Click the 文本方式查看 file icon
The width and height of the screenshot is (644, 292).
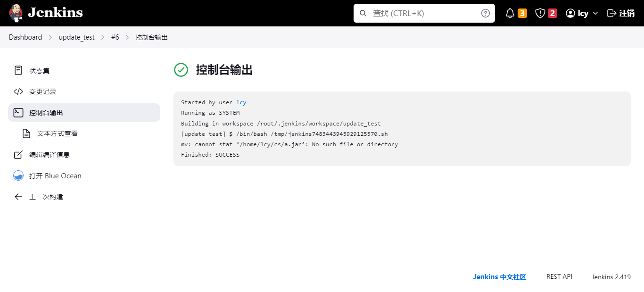[x=26, y=133]
